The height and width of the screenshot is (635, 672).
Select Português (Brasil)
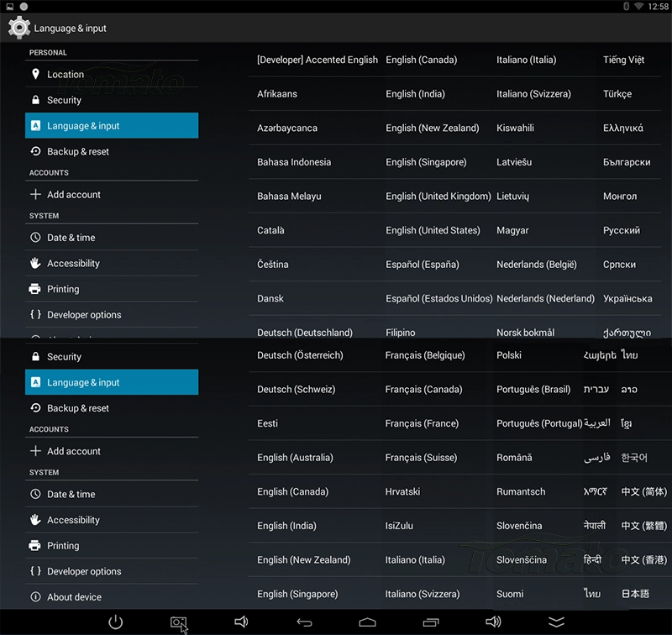pyautogui.click(x=533, y=390)
